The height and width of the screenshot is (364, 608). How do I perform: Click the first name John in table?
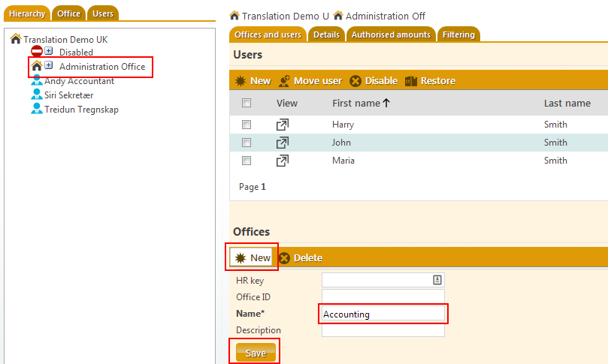pos(341,143)
